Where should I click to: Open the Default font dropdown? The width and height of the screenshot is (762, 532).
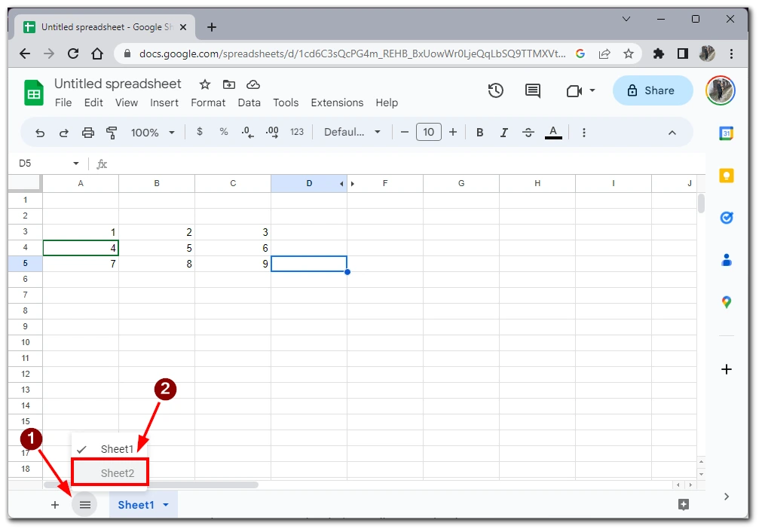pos(352,132)
